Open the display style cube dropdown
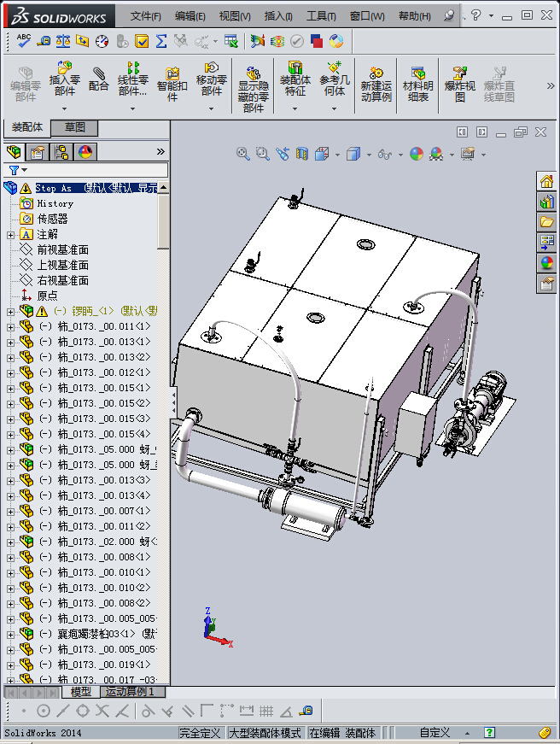The image size is (560, 744). coord(369,155)
